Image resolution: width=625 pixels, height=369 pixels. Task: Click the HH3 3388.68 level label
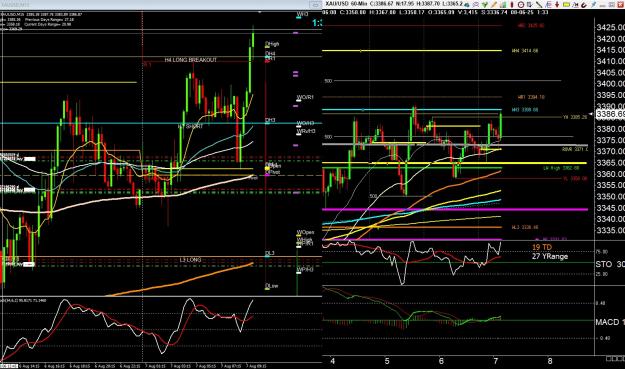tap(525, 110)
